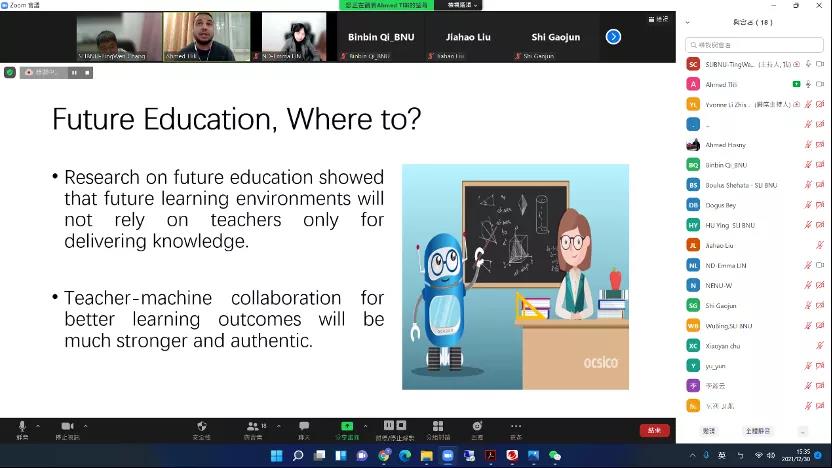Show next video thumbnails with blue arrow
832x468 pixels.
click(613, 37)
